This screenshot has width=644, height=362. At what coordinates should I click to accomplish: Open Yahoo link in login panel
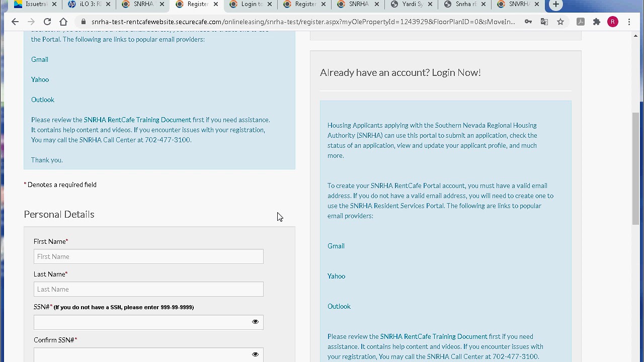coord(337,276)
